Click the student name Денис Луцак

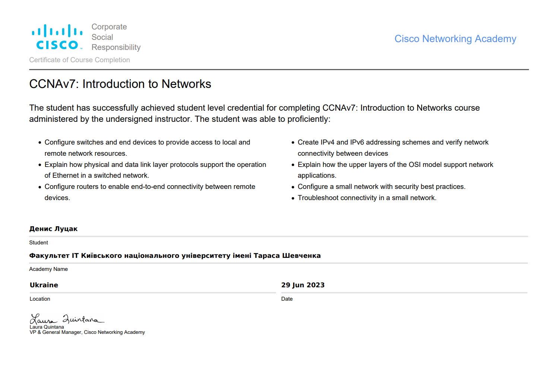[x=53, y=229]
